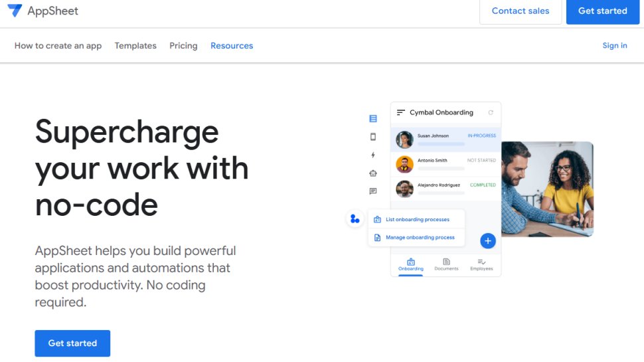The image size is (644, 362).
Task: Click Alejandro Rodriguez's progress bar
Action: click(441, 193)
